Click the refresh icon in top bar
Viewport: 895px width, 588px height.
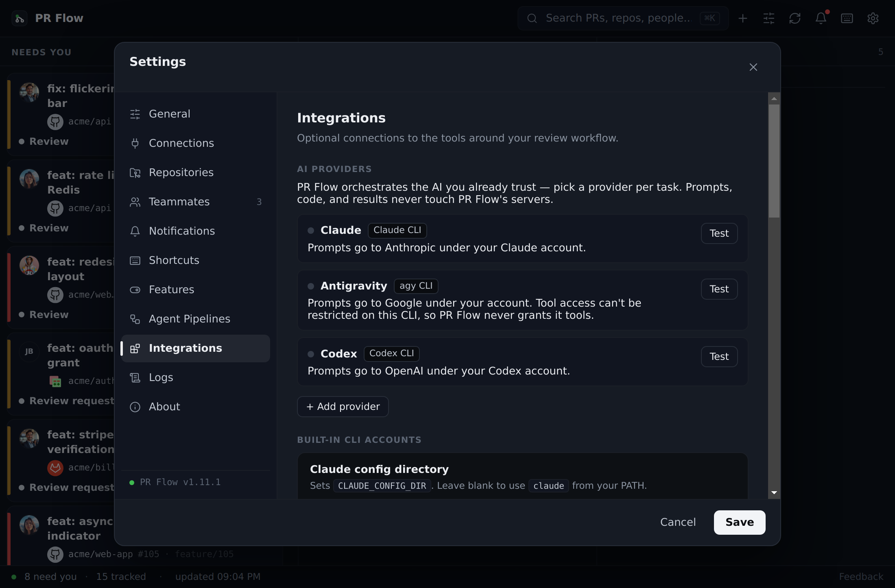795,18
